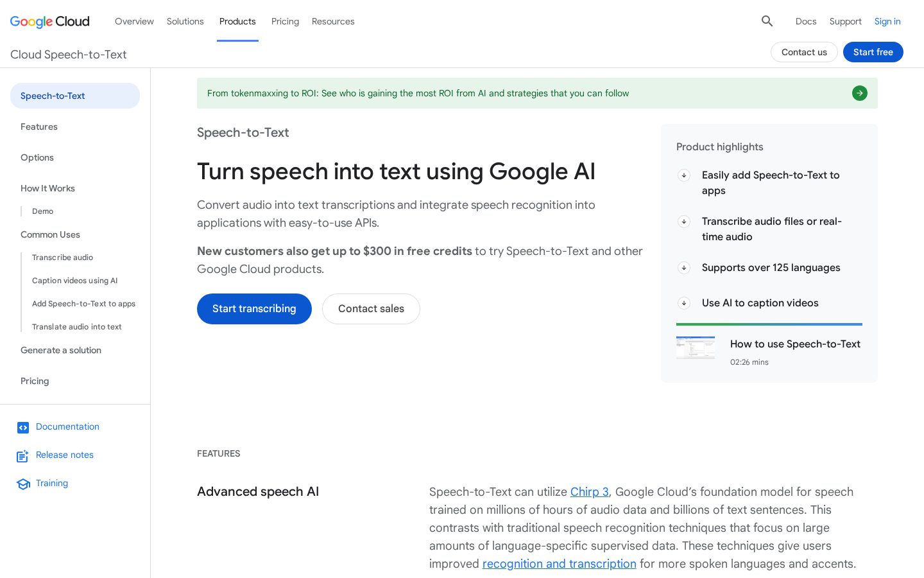Image resolution: width=924 pixels, height=578 pixels.
Task: Click the '02:26 mins' video duration
Action: click(749, 362)
